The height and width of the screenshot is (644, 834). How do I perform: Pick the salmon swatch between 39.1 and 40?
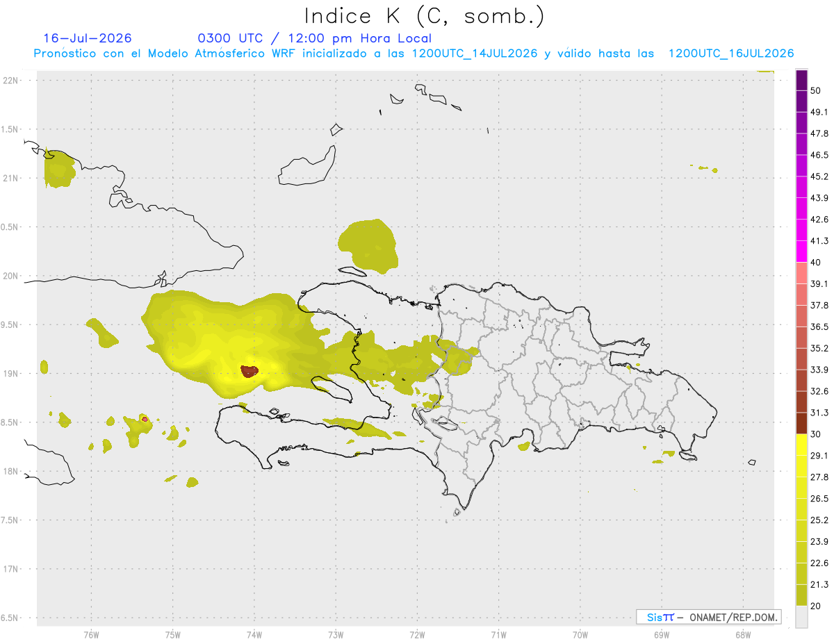(801, 273)
